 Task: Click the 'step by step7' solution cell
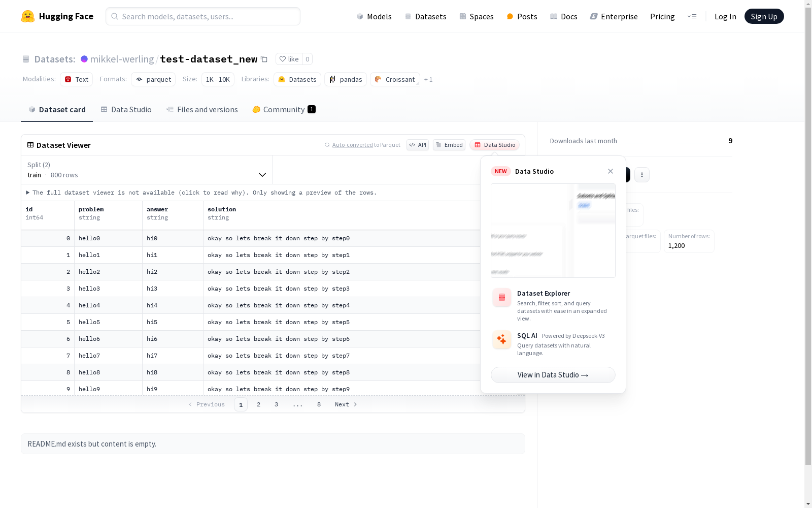pos(342,356)
